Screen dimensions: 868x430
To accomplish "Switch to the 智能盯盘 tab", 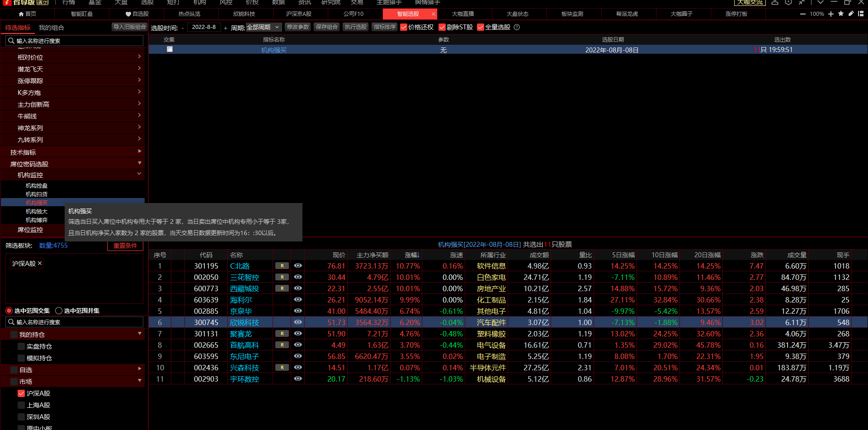I will [x=82, y=14].
